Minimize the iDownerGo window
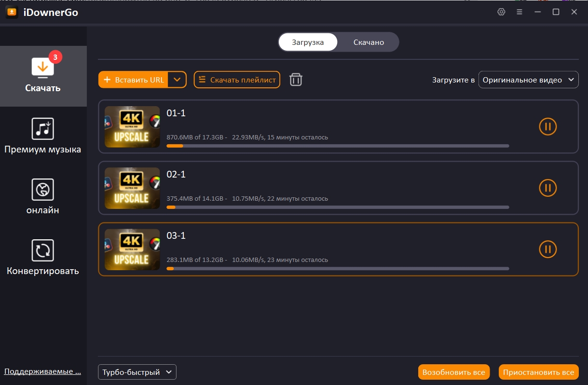The height and width of the screenshot is (385, 588). tap(538, 12)
